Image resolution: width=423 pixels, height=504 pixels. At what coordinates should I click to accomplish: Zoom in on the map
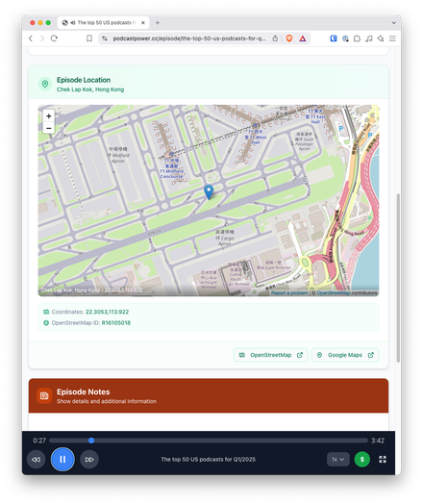[x=49, y=116]
